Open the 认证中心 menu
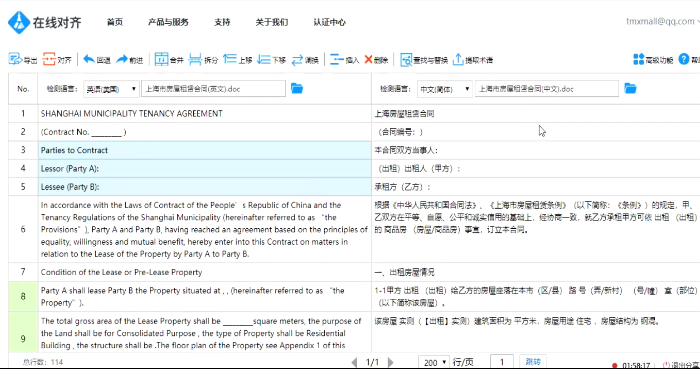This screenshot has height=369, width=700. pyautogui.click(x=329, y=22)
